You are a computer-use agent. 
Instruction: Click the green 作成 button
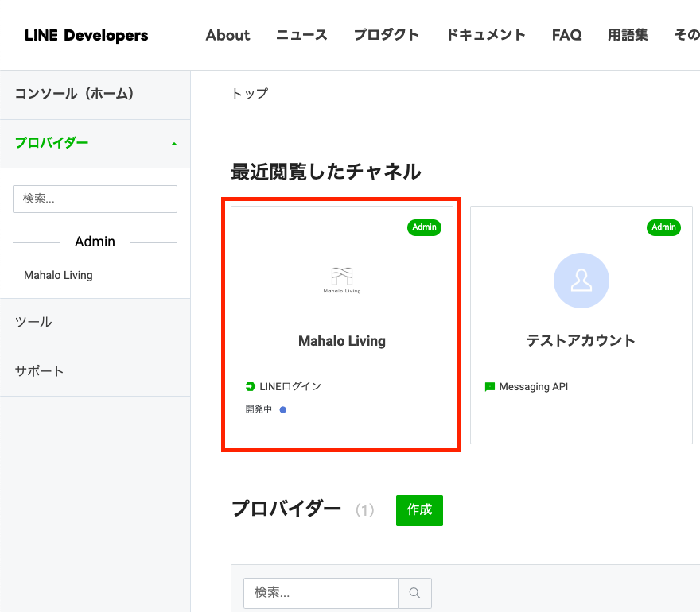420,510
